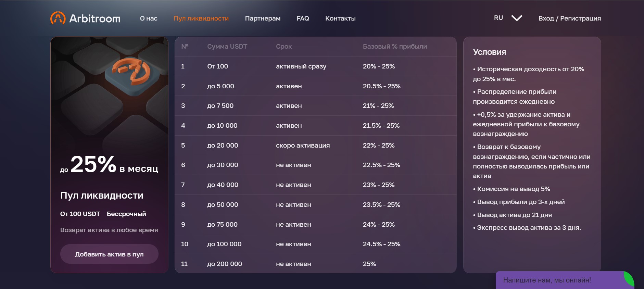This screenshot has height=289, width=644.
Task: Click the 24% - 25% profit cell
Action: tap(379, 225)
